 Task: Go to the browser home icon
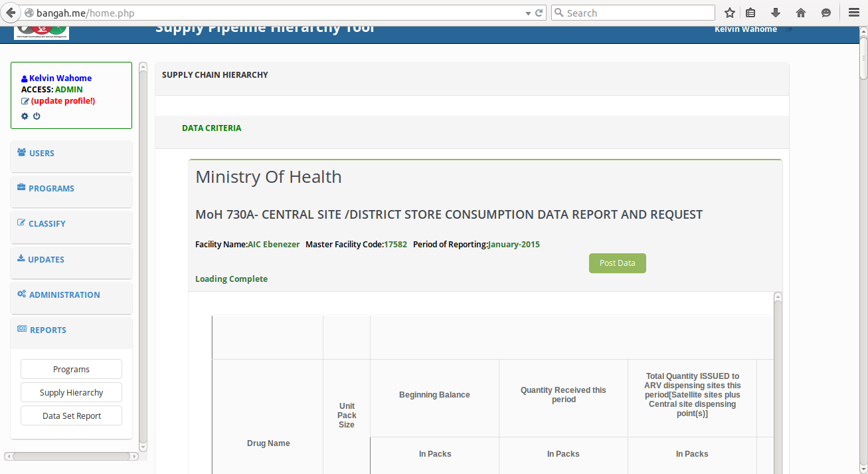point(801,13)
